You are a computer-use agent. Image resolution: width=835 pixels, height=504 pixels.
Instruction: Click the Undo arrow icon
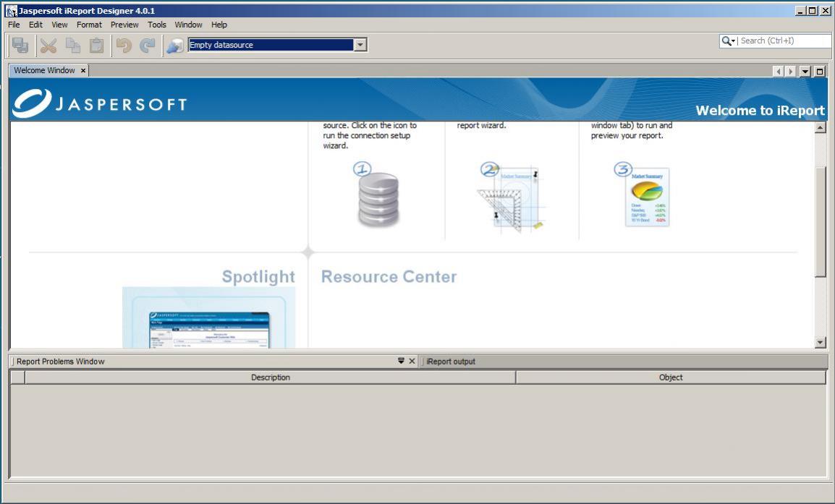[x=124, y=46]
